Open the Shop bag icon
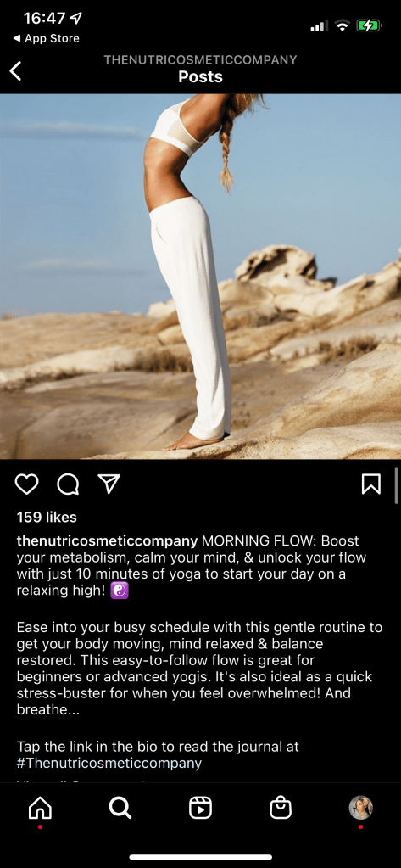 [x=281, y=809]
